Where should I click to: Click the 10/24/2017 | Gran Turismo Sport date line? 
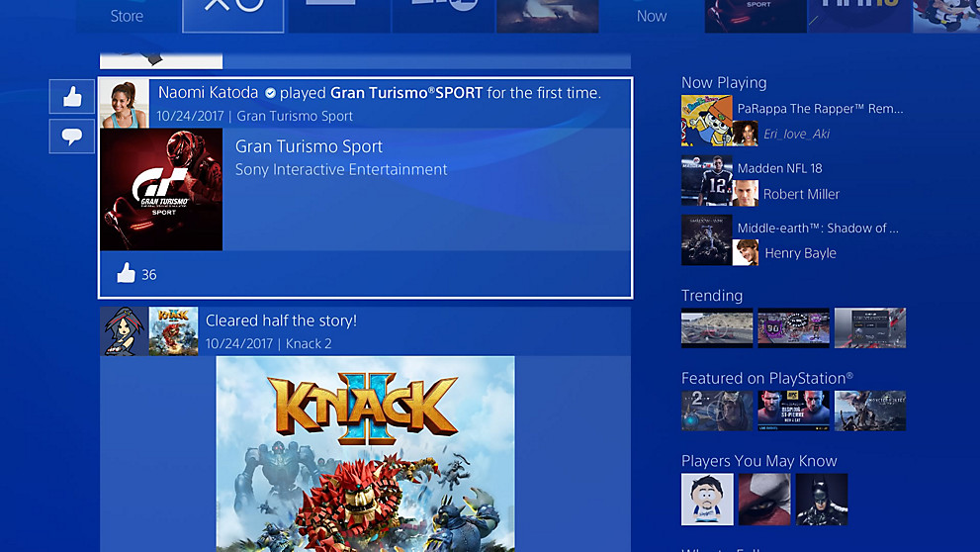pyautogui.click(x=254, y=116)
